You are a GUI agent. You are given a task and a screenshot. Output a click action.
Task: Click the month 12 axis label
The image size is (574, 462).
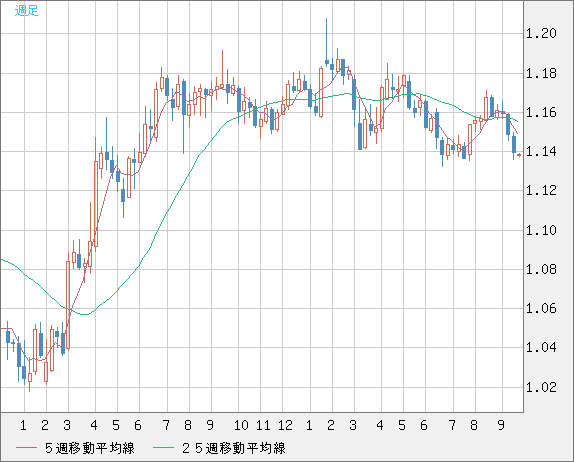pyautogui.click(x=285, y=425)
